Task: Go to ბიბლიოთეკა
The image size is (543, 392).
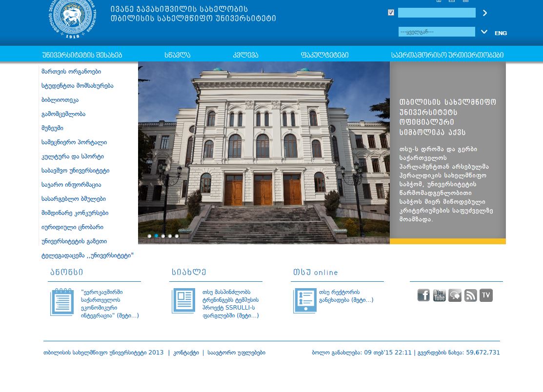Action: (x=60, y=100)
